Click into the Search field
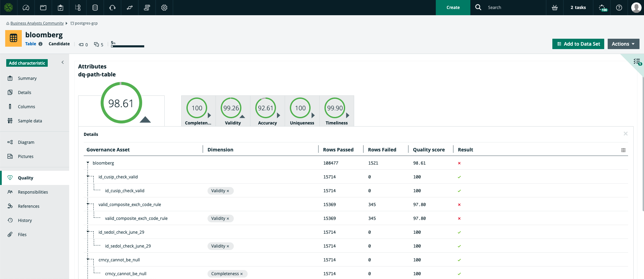The height and width of the screenshot is (279, 644). tap(515, 8)
